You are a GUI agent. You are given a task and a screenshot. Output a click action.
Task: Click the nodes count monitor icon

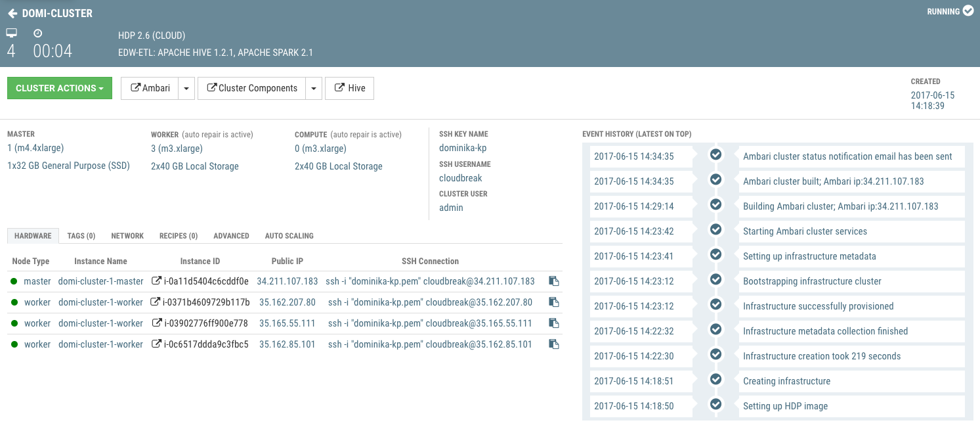click(11, 32)
